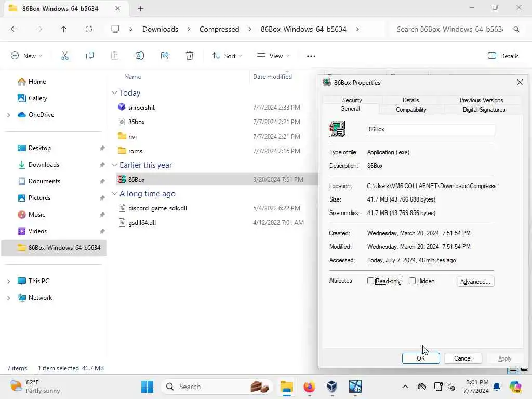Switch to the Compatibility tab
The width and height of the screenshot is (532, 399).
click(x=411, y=110)
